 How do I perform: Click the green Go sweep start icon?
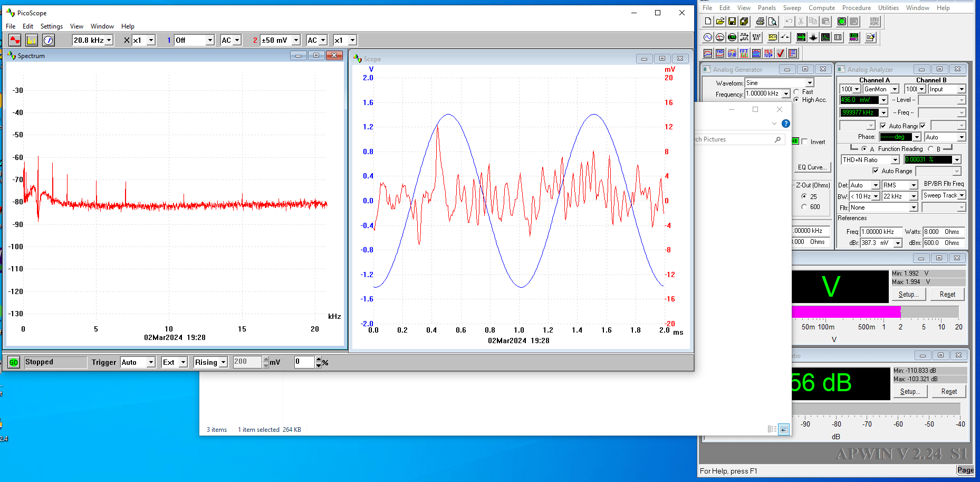click(x=842, y=21)
